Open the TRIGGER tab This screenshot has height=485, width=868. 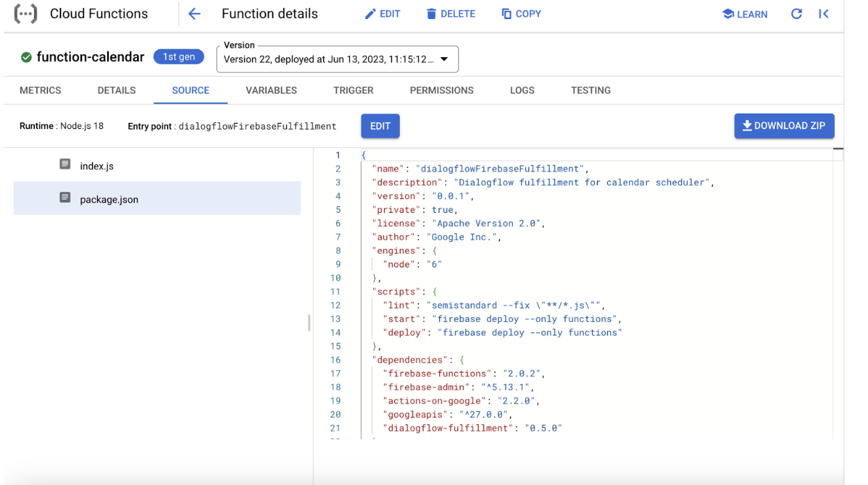click(x=353, y=91)
